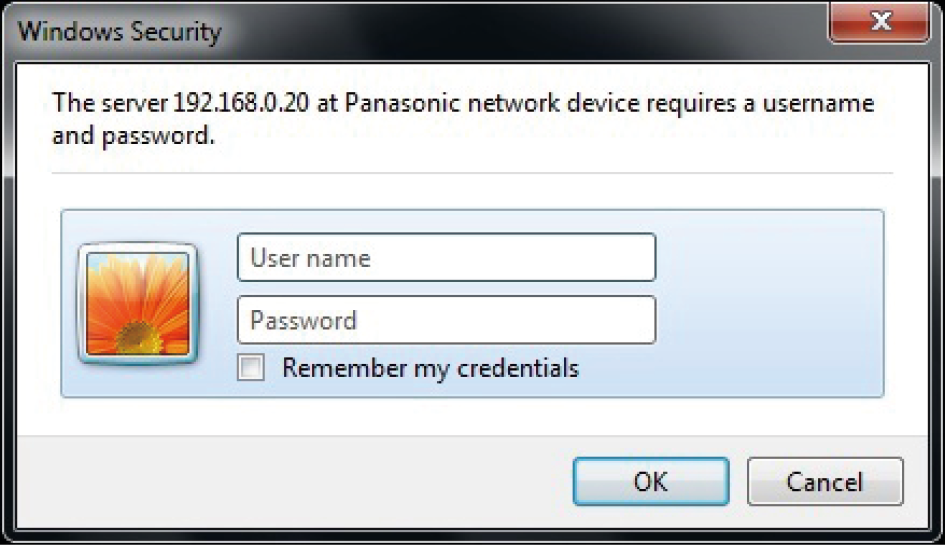Click the words "and password." in the message

[x=134, y=135]
